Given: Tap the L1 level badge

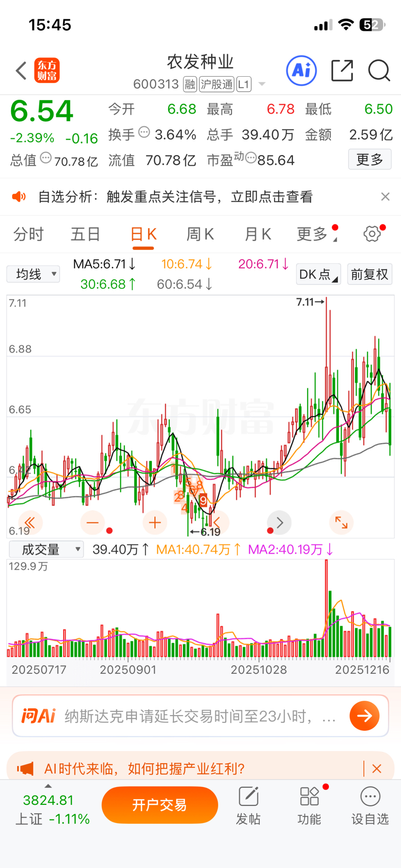Looking at the screenshot, I should [244, 84].
